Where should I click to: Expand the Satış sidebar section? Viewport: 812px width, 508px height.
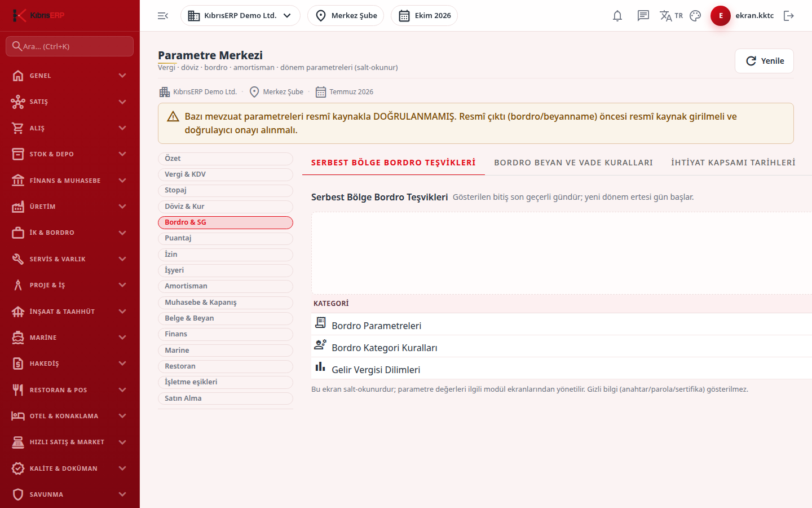point(70,102)
